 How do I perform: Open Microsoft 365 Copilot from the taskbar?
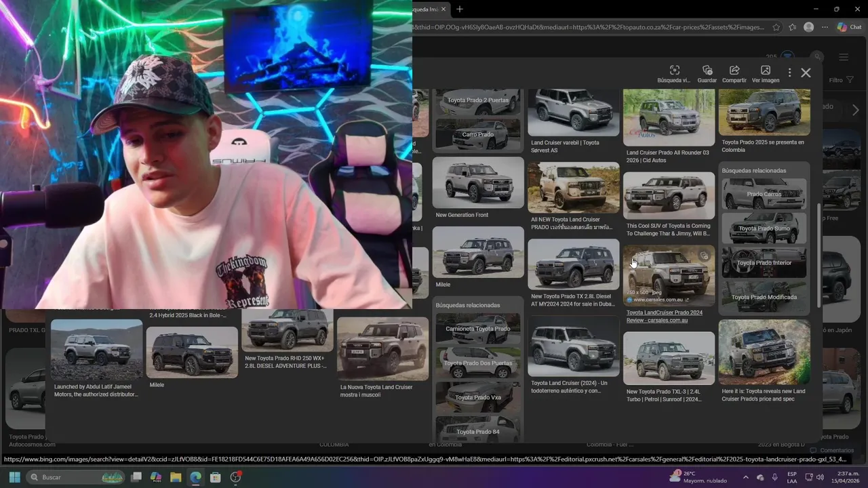(156, 477)
